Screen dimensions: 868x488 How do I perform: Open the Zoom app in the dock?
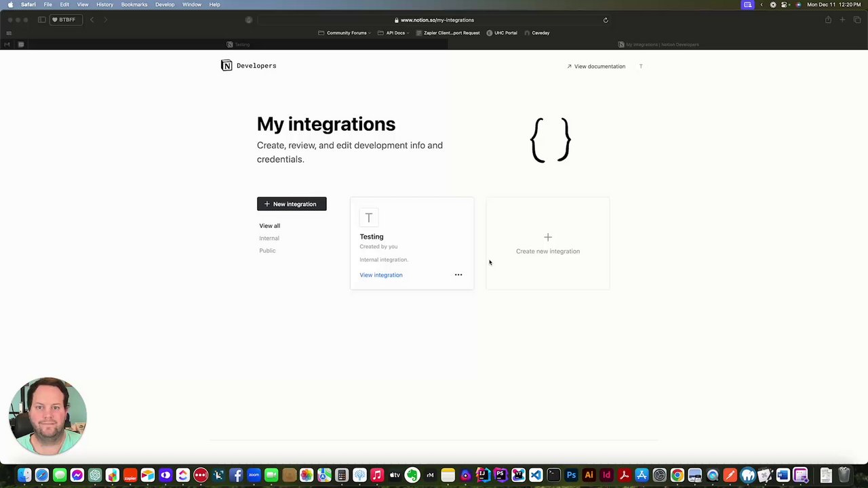[254, 475]
